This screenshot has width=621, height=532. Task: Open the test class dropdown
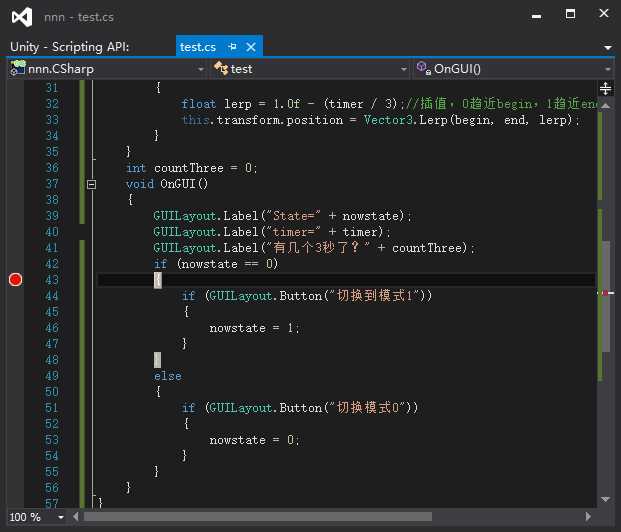404,69
